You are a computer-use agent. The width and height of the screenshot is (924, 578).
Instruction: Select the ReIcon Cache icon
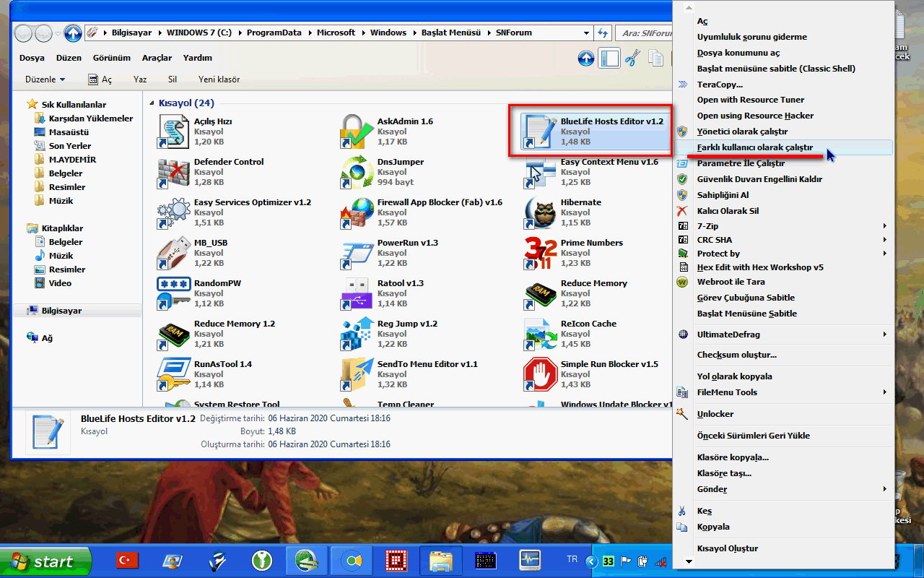(x=541, y=334)
